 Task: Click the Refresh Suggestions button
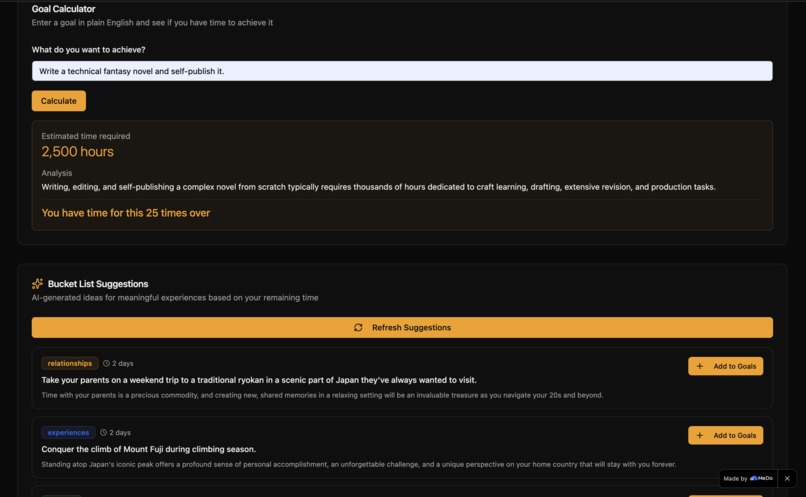(402, 327)
